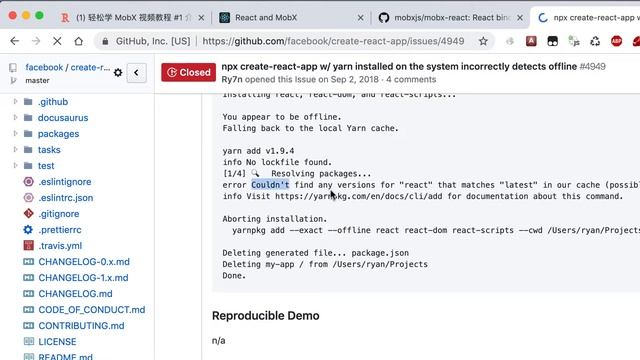This screenshot has height=360, width=640.
Task: Expand the packages folder
Action: (x=16, y=133)
